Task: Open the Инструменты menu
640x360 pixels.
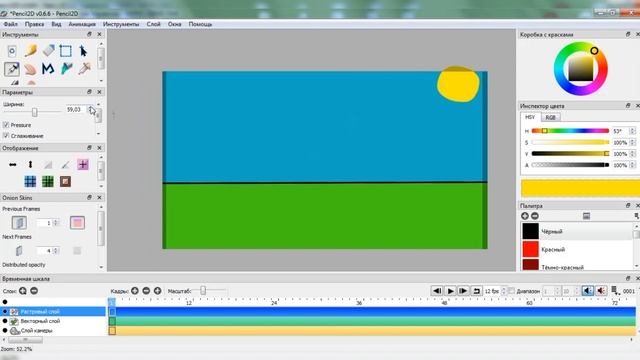Action: (x=121, y=24)
